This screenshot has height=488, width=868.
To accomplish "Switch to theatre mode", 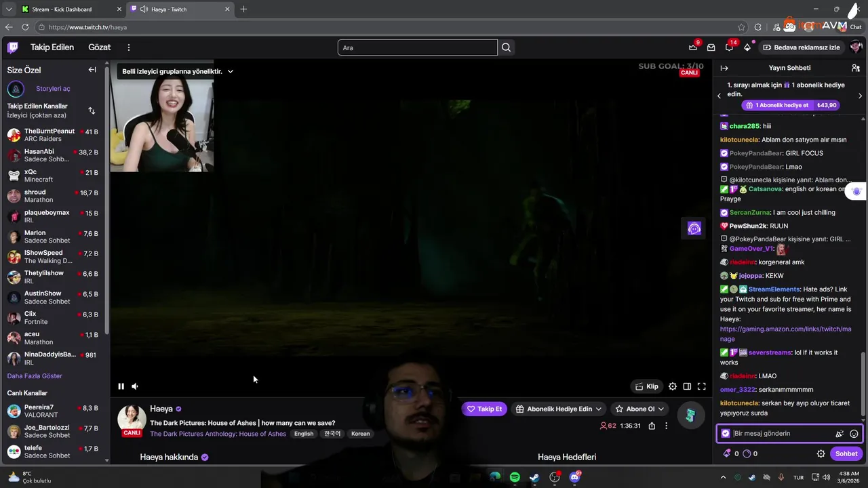I will pos(687,386).
